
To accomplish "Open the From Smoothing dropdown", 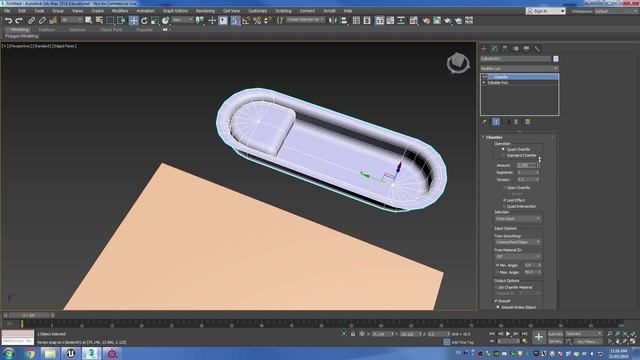I will (518, 242).
